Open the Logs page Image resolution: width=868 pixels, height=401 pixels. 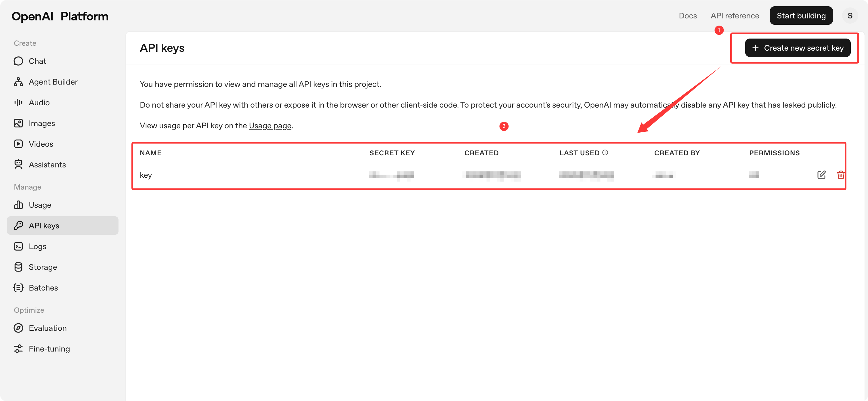pyautogui.click(x=37, y=246)
